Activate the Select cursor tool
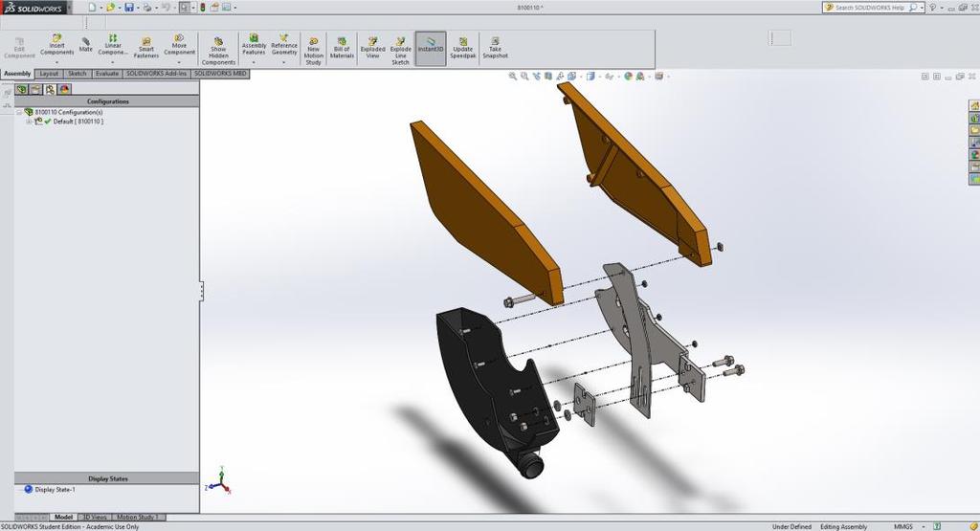Viewport: 980px width, 531px height. (185, 8)
